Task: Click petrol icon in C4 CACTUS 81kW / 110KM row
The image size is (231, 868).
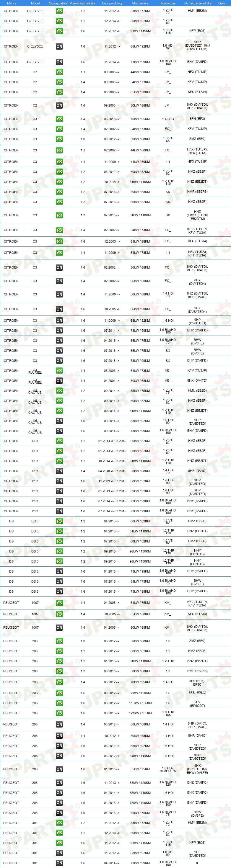Action: pyautogui.click(x=59, y=411)
